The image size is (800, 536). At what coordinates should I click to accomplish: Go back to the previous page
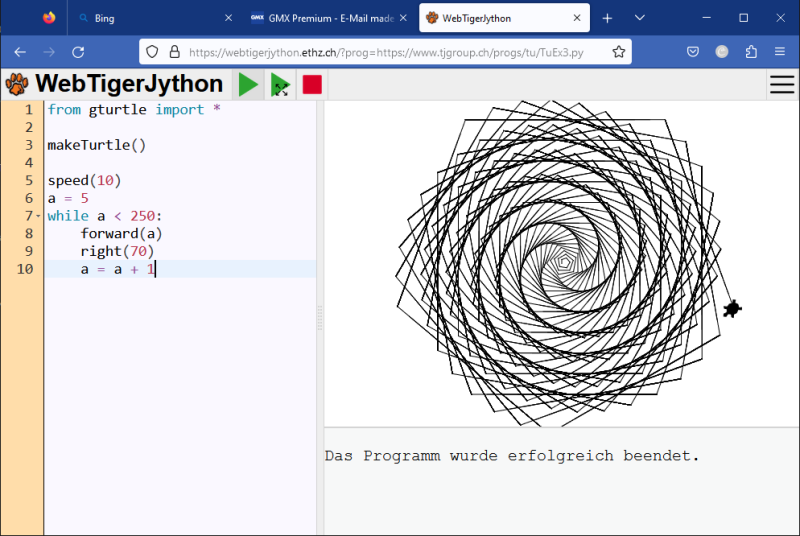tap(20, 52)
